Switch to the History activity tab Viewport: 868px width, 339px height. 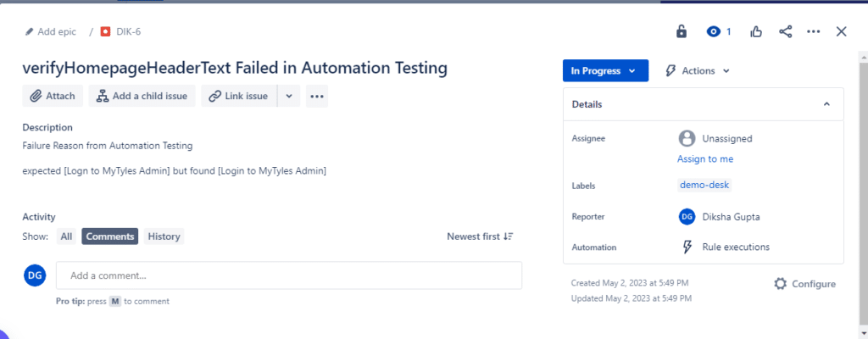[x=164, y=236]
